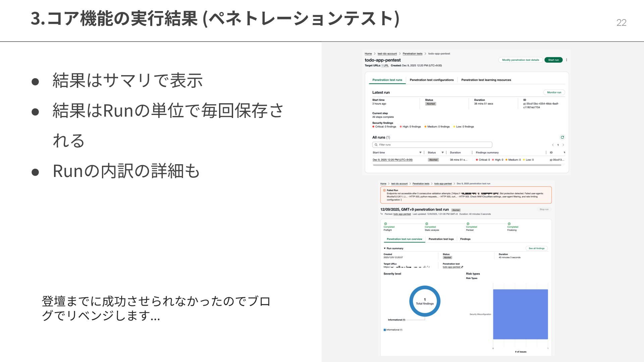The height and width of the screenshot is (362, 644).
Task: Click the blue Security Misconfiguration bar
Action: [520, 314]
